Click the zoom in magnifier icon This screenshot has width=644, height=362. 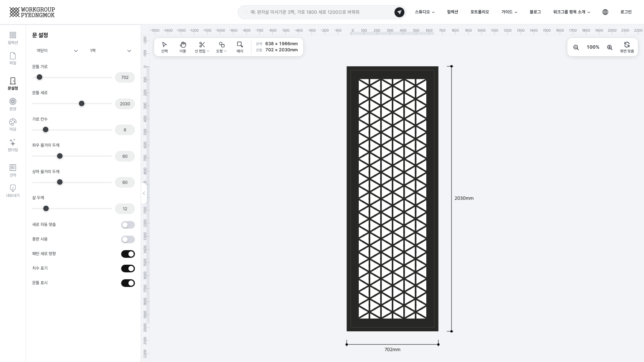pos(609,47)
